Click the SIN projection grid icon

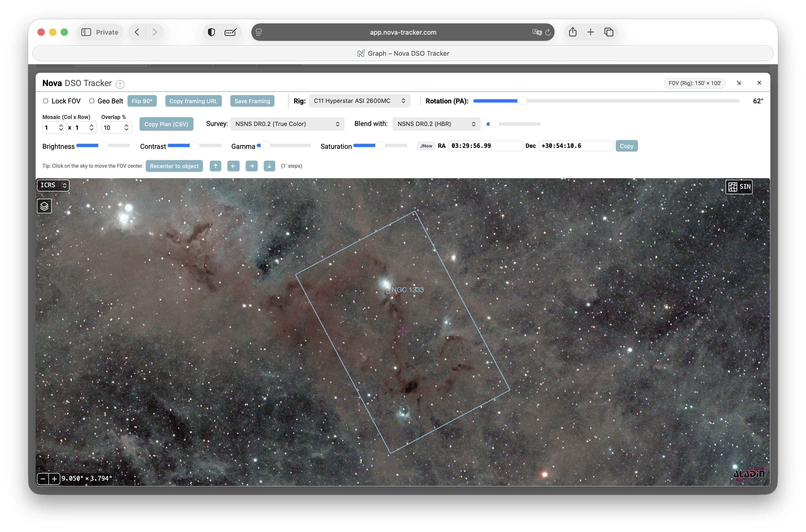[733, 187]
